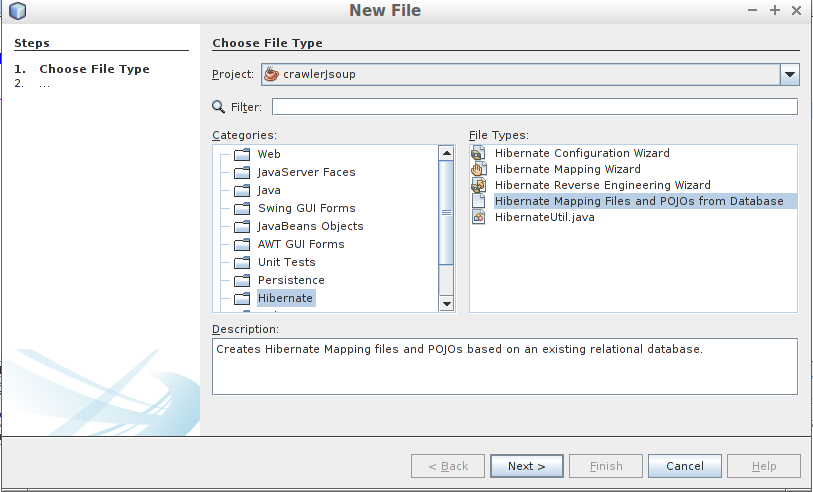The height and width of the screenshot is (492, 813).
Task: Click the JavaServer Faces folder icon
Action: coord(242,173)
